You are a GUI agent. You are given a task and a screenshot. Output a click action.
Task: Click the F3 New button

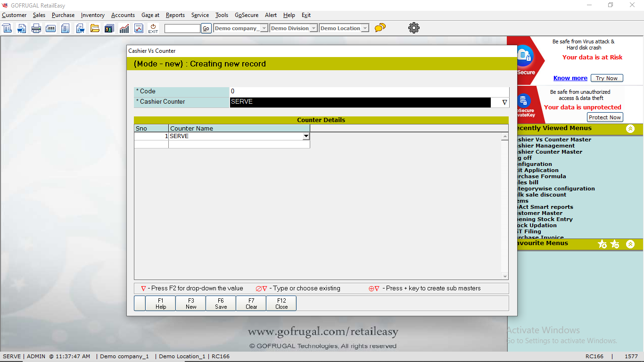coord(191,304)
